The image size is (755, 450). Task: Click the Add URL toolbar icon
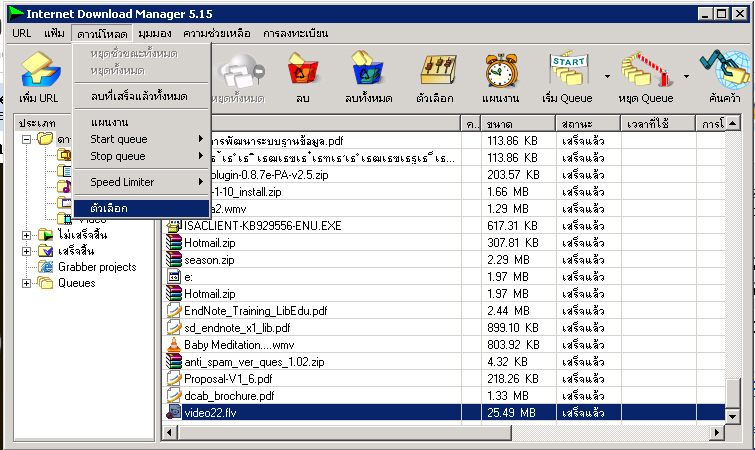(x=40, y=71)
